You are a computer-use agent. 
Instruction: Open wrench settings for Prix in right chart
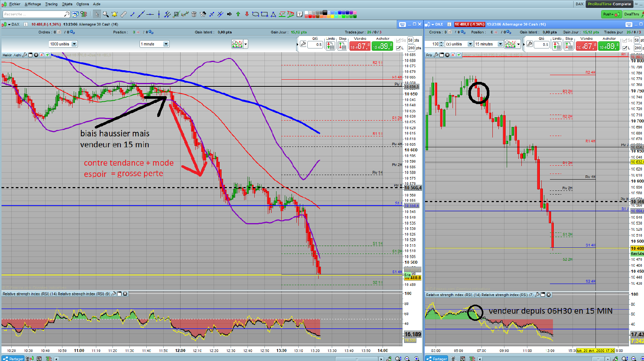[x=436, y=55]
